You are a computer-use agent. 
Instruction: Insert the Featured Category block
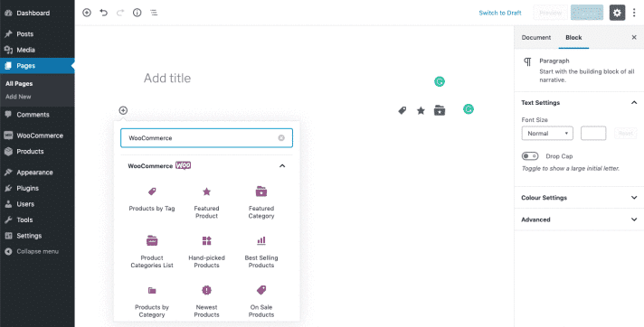(x=261, y=202)
